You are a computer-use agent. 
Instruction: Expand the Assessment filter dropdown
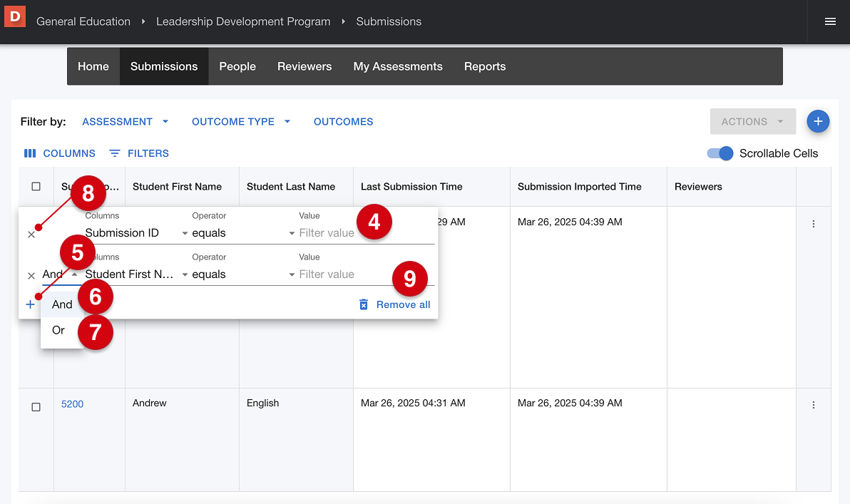pos(125,122)
